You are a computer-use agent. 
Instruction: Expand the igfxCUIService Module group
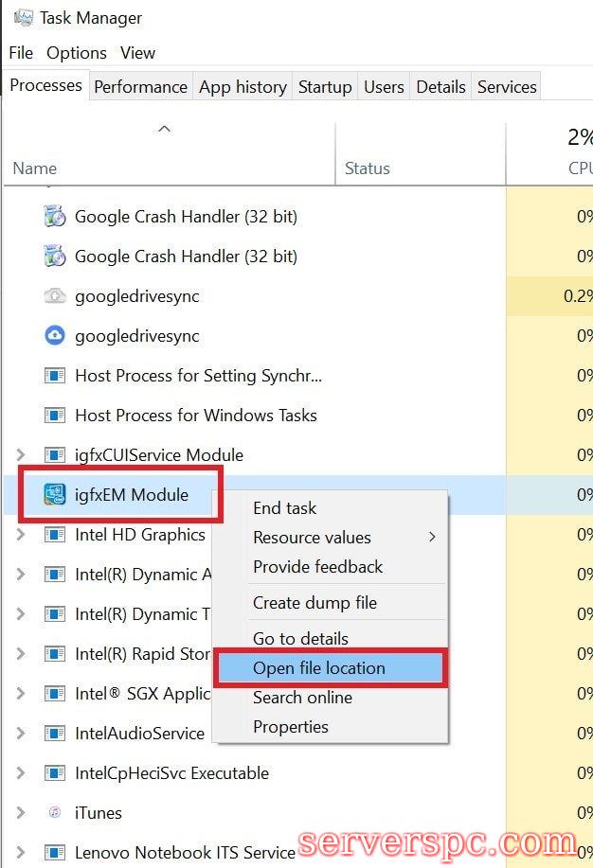[x=21, y=454]
